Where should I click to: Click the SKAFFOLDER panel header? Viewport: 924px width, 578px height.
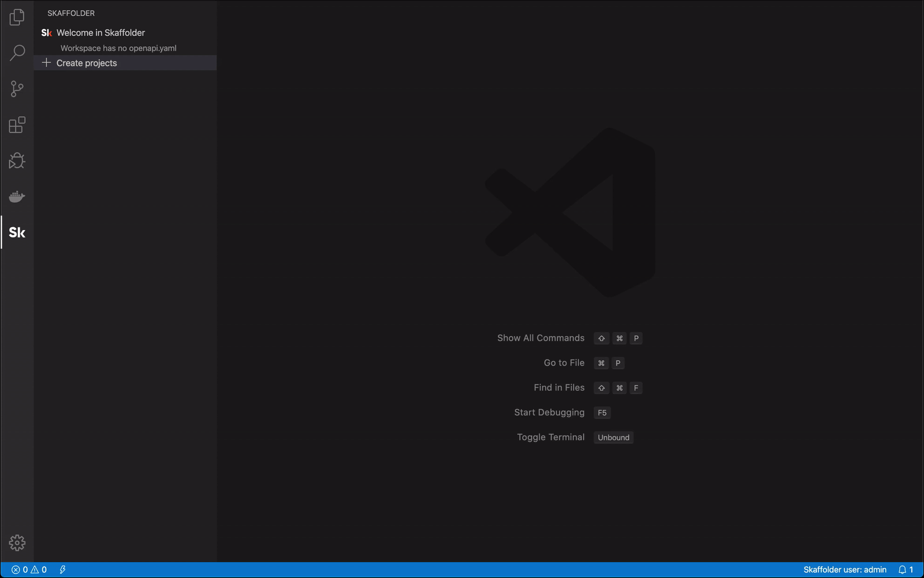pyautogui.click(x=71, y=13)
